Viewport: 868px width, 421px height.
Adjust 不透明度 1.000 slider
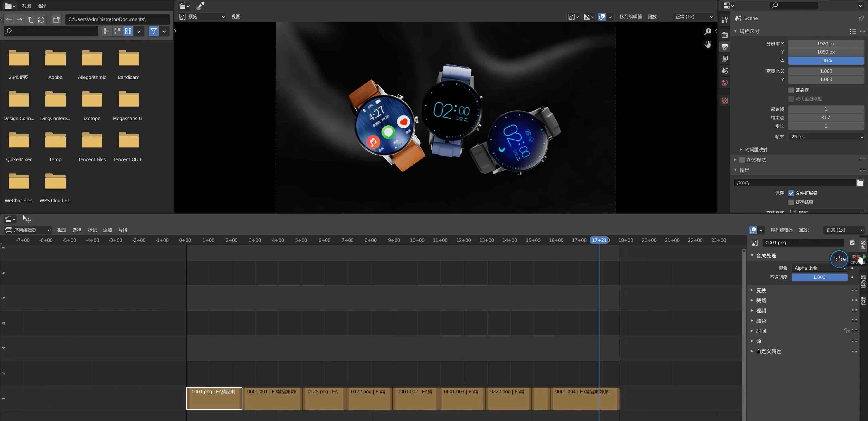[x=819, y=277]
